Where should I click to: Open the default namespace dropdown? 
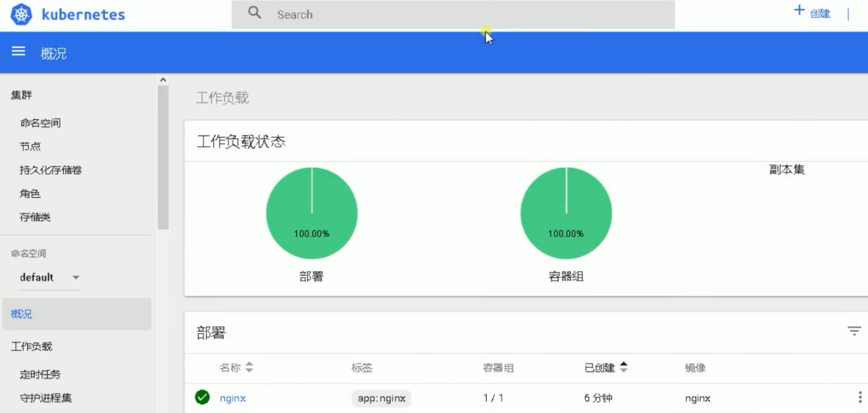pyautogui.click(x=50, y=277)
